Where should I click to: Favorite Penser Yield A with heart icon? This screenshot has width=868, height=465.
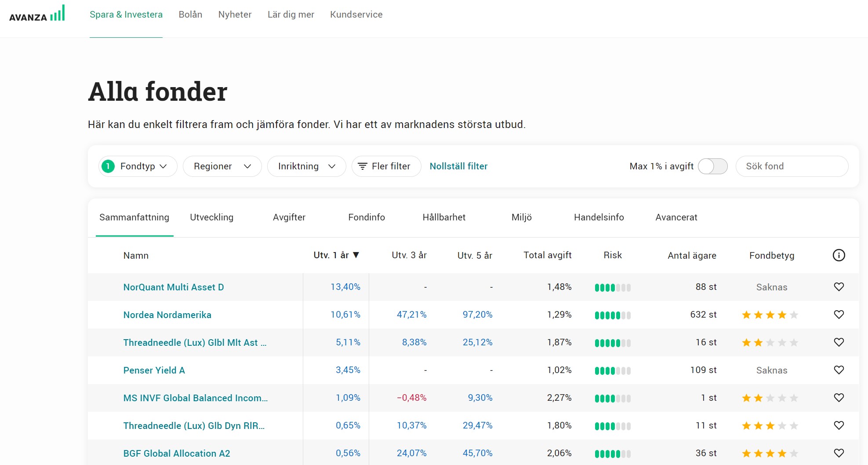(839, 370)
